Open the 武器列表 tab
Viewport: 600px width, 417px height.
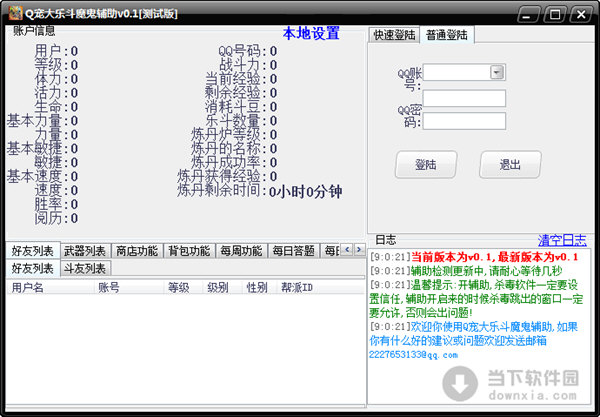point(85,251)
